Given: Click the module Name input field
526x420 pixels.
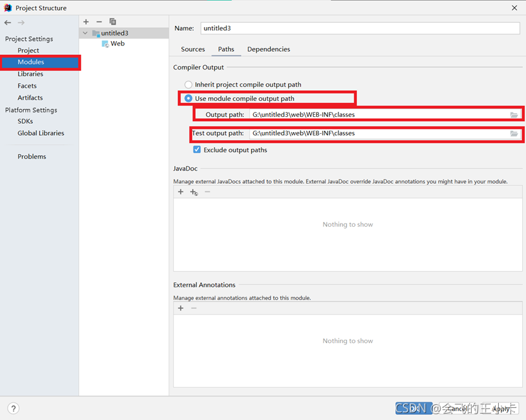Looking at the screenshot, I should [361, 28].
